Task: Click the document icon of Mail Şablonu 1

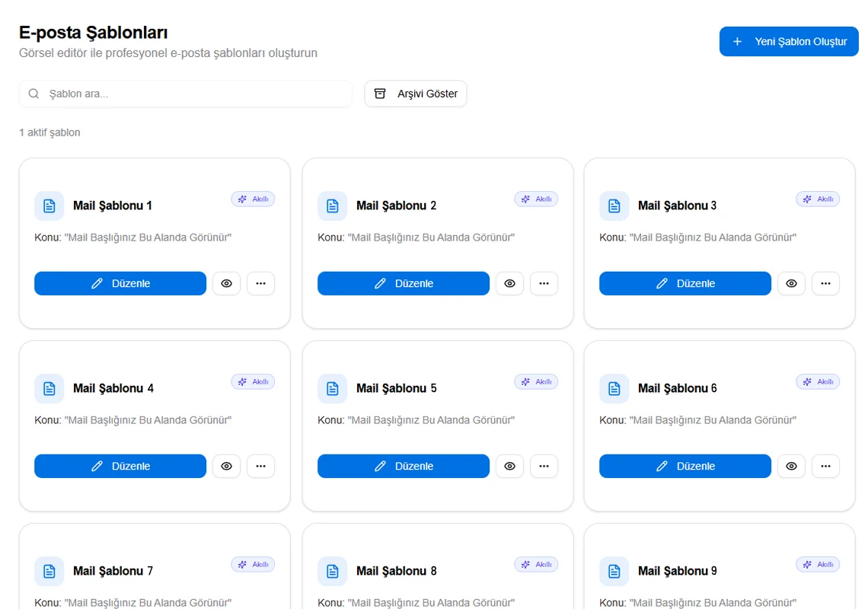Action: pos(49,206)
